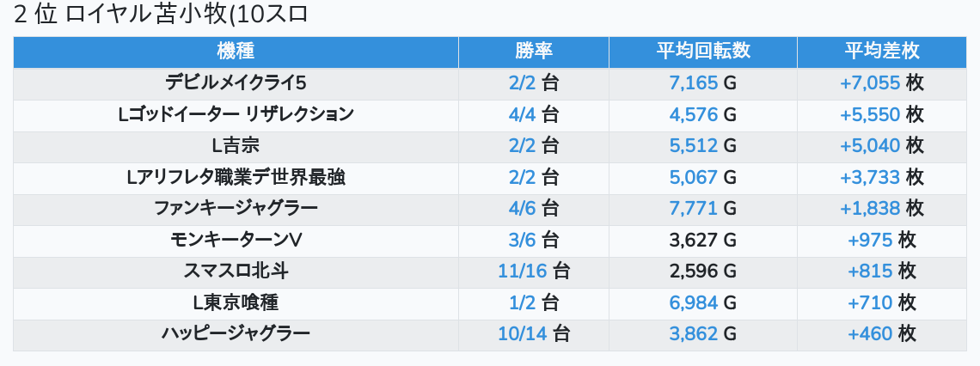
Task: Select the +460 average difference value
Action: click(870, 334)
